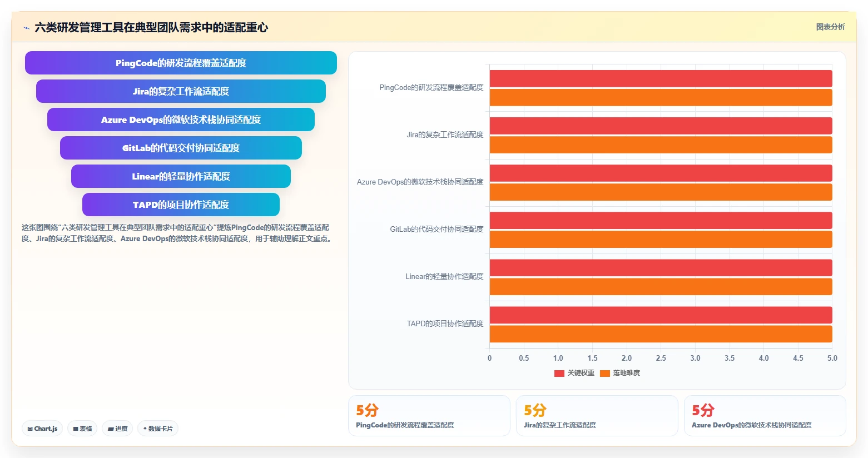Click the title icon beside 六类研发管理工具
This screenshot has width=868, height=458.
26,28
